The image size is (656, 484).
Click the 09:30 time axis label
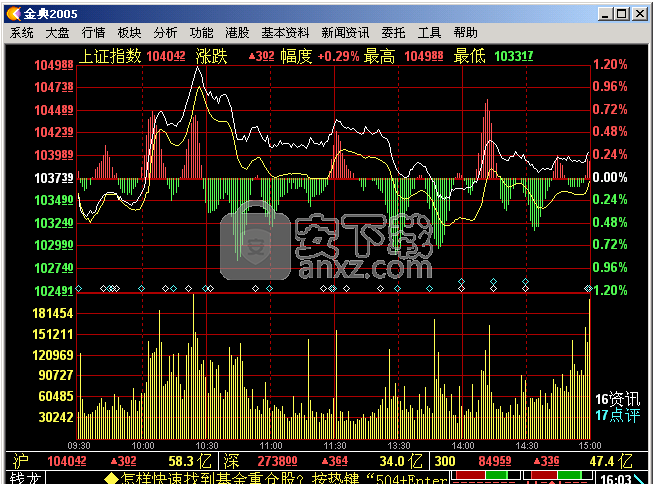[x=79, y=446]
